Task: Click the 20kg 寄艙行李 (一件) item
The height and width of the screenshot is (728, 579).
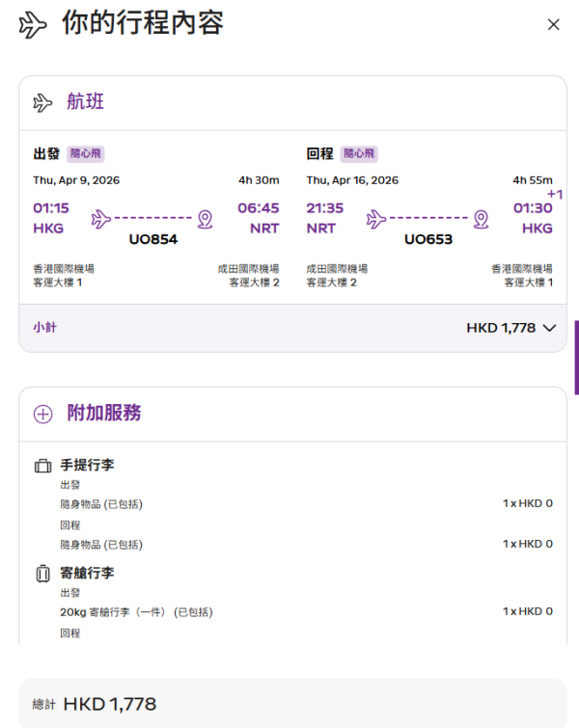Action: pyautogui.click(x=136, y=612)
